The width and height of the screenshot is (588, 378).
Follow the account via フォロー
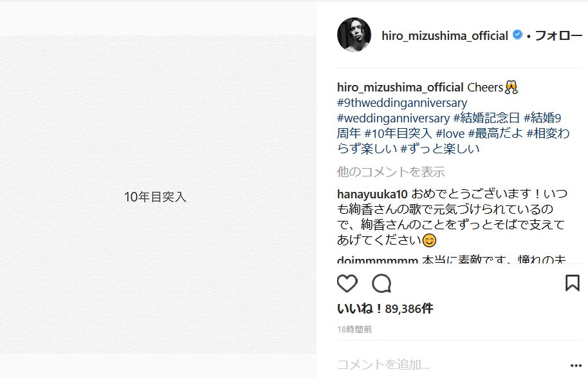558,35
